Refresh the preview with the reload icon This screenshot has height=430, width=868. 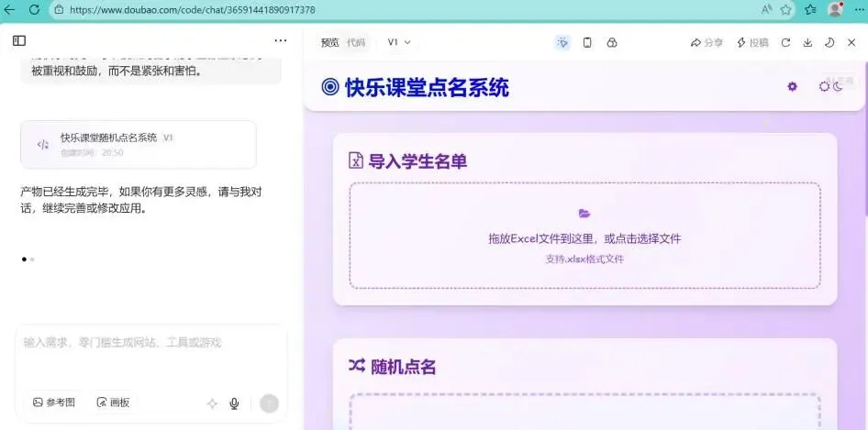coord(785,42)
